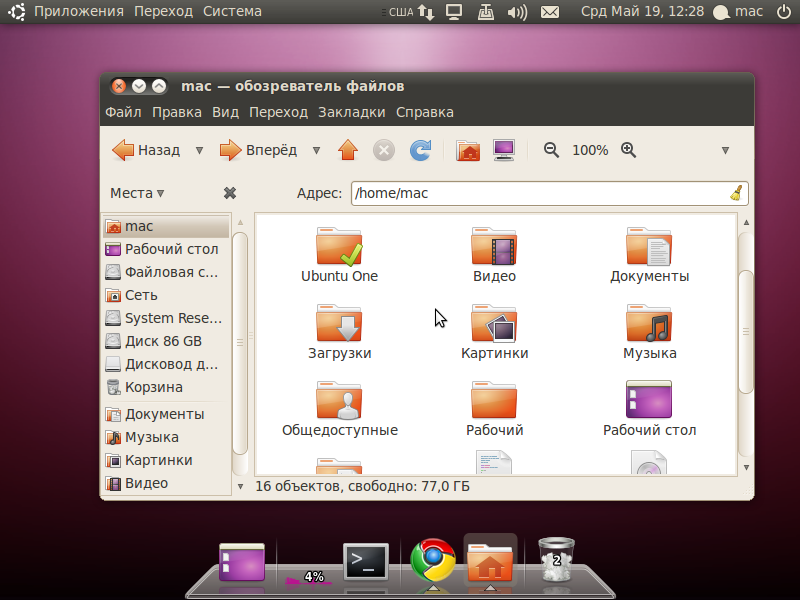Viewport: 800px width, 600px height.
Task: Open the Система menu in the top panel
Action: click(x=233, y=12)
